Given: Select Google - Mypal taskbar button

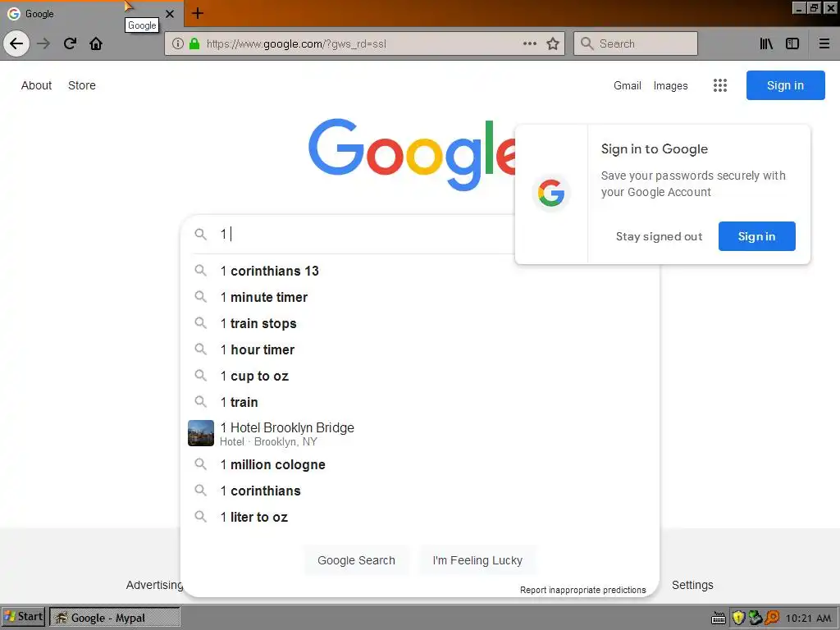Looking at the screenshot, I should tap(115, 617).
